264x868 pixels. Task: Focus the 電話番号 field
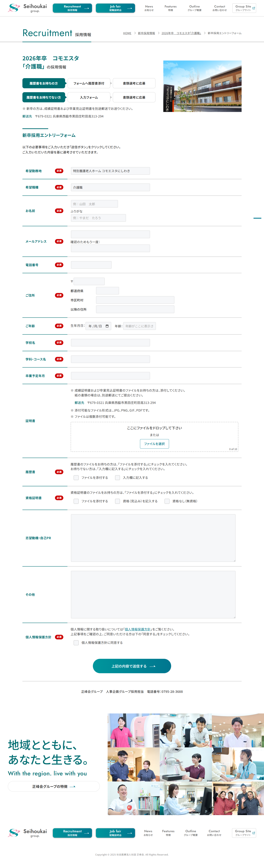tap(91, 265)
